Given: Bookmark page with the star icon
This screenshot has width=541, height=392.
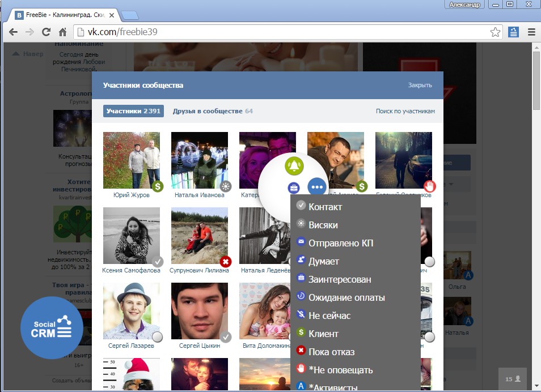Looking at the screenshot, I should (x=495, y=32).
